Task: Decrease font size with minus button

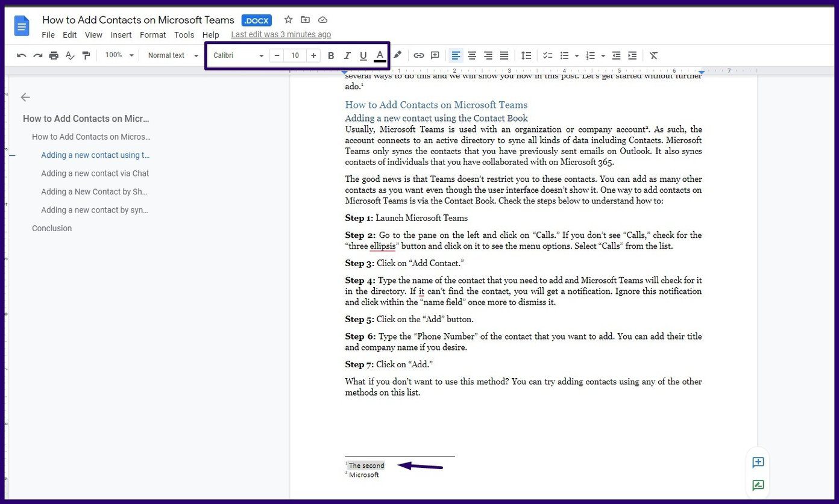Action: (x=277, y=55)
